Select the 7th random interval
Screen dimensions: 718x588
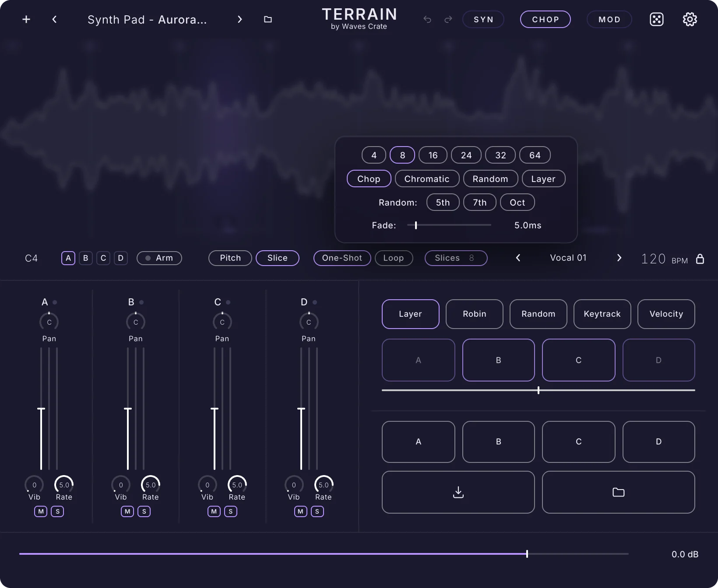pyautogui.click(x=480, y=203)
